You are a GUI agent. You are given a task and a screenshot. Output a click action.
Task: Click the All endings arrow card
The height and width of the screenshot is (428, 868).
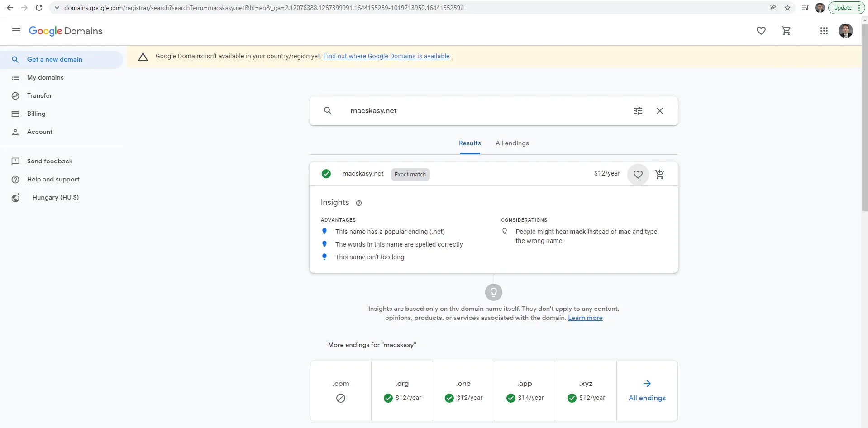click(x=647, y=391)
